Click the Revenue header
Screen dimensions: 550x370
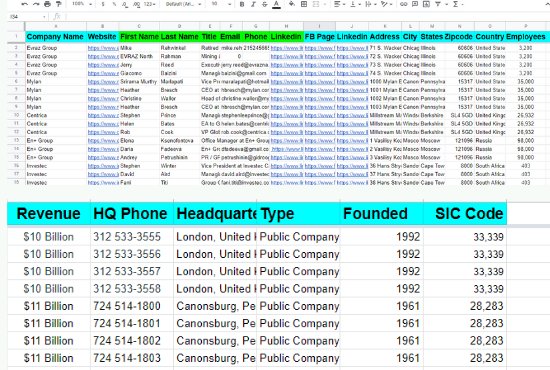(49, 214)
